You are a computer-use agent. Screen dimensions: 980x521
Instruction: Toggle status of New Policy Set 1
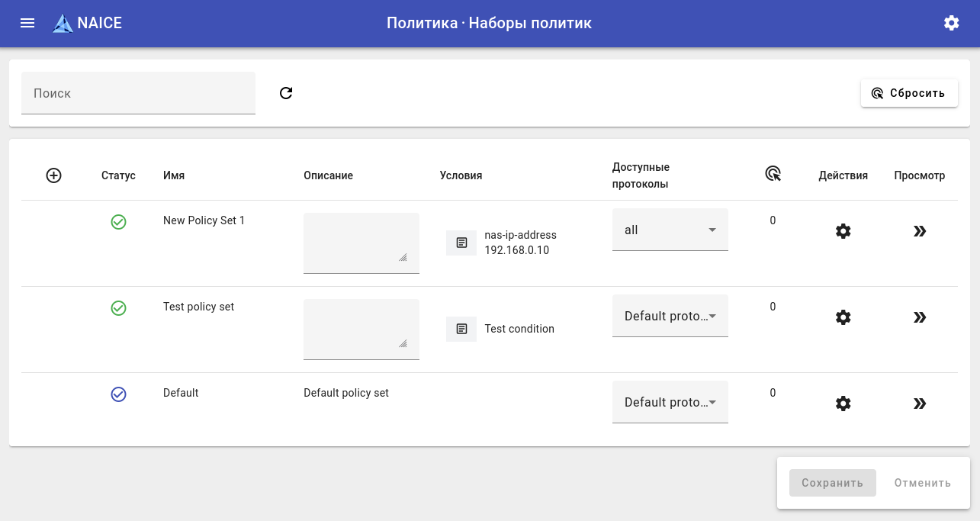point(118,222)
